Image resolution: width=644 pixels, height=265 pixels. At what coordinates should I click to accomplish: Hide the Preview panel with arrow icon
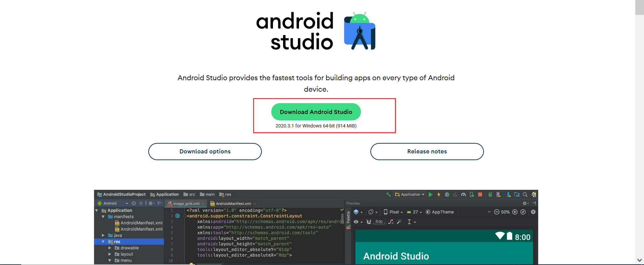click(534, 203)
